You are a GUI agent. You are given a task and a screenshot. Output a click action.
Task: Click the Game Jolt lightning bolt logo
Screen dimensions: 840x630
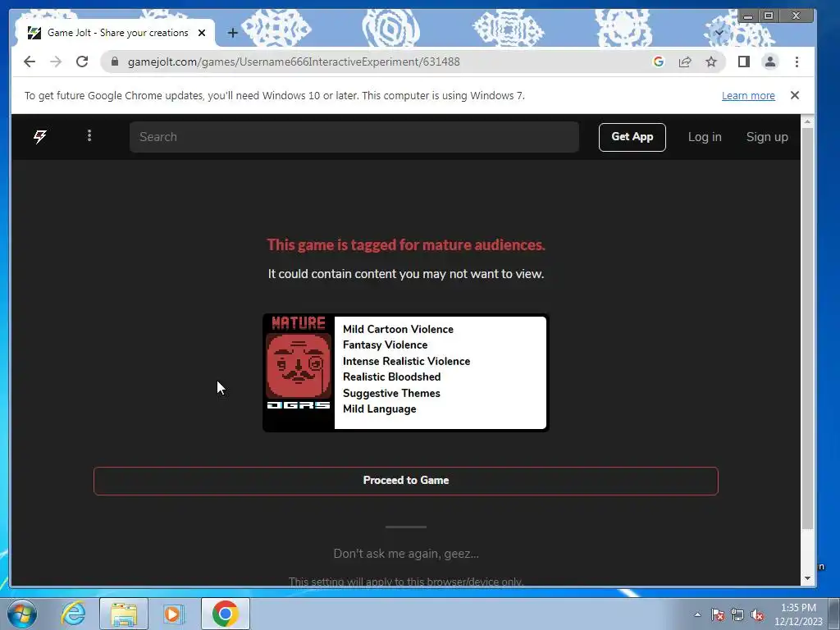point(40,137)
